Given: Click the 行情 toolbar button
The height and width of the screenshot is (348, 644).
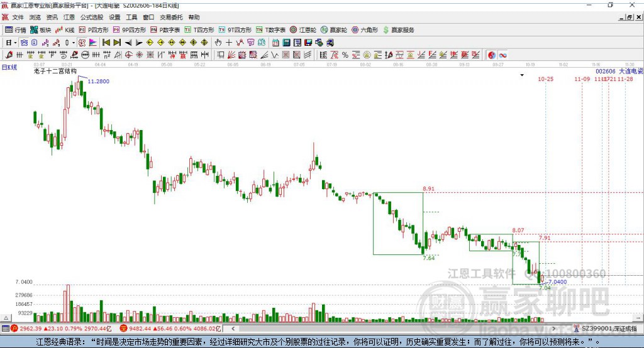Looking at the screenshot, I should (15, 30).
